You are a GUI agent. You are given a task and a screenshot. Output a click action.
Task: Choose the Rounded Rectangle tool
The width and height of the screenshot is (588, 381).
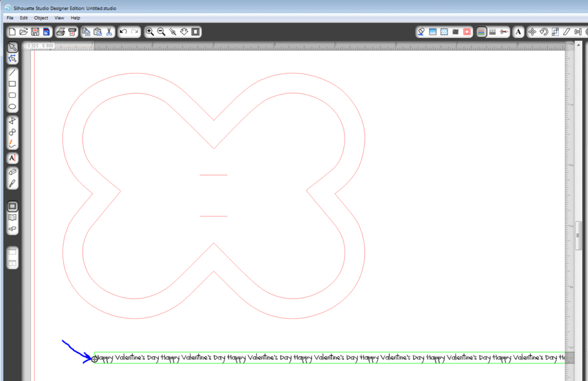[12, 96]
